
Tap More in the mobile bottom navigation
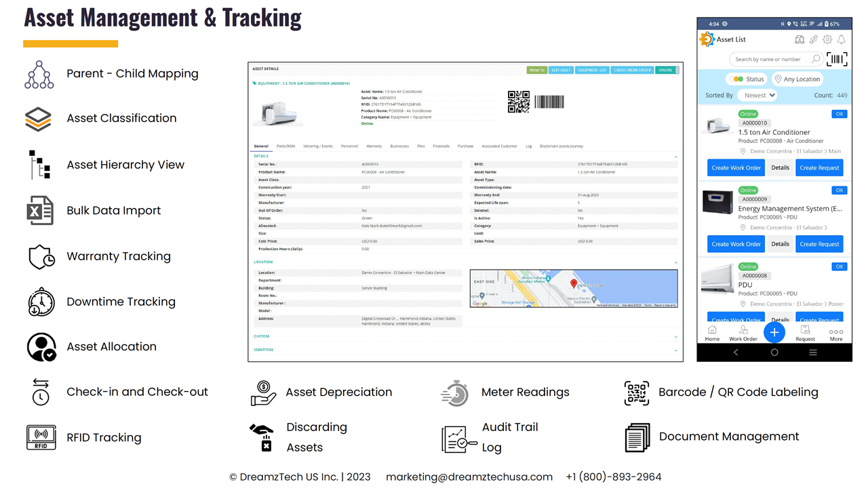836,334
